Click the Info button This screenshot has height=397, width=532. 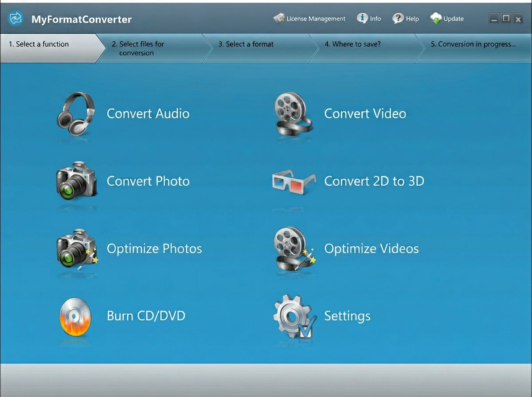[369, 19]
